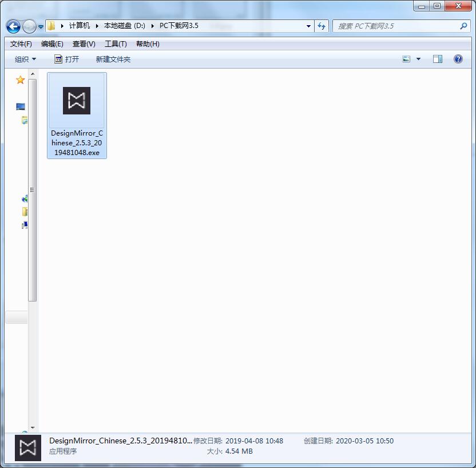Select Favorites star in navigation pane
The width and height of the screenshot is (476, 468).
point(21,80)
